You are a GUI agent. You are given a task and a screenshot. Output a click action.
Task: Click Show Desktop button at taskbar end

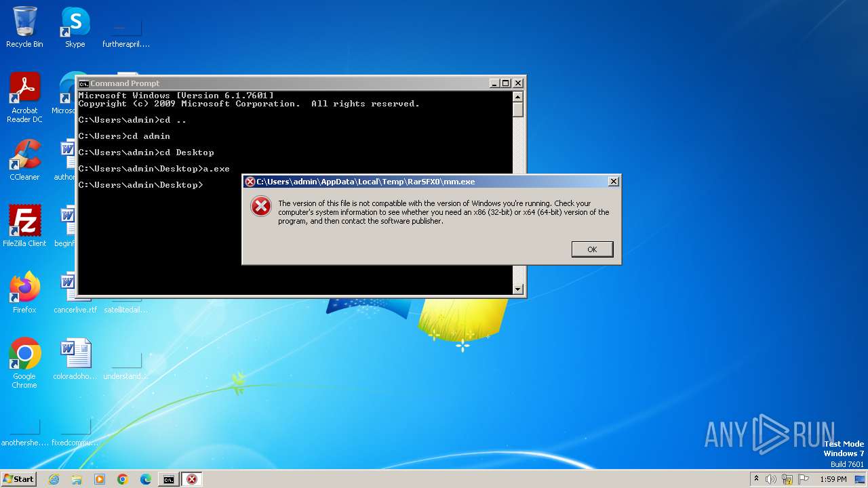click(x=861, y=479)
